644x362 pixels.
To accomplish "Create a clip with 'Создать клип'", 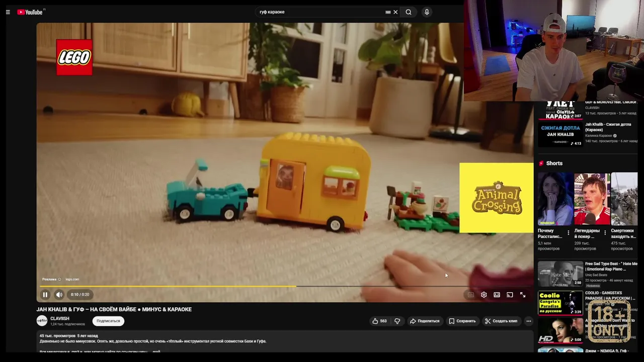I will click(501, 321).
